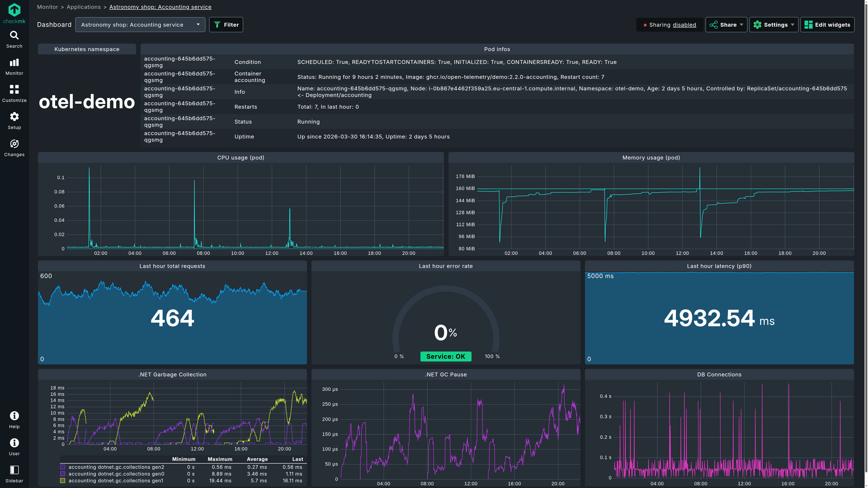The height and width of the screenshot is (488, 868).
Task: Click the Service: OK status badge
Action: [446, 356]
